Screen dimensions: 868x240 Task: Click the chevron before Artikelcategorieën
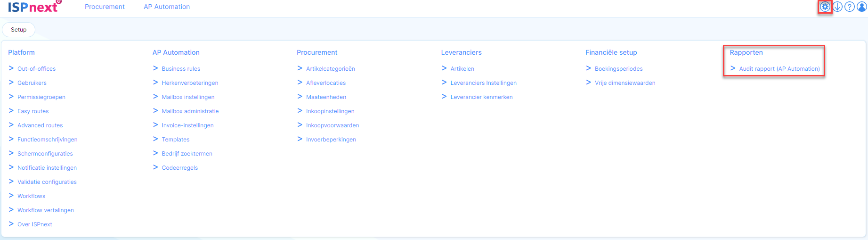pos(300,68)
